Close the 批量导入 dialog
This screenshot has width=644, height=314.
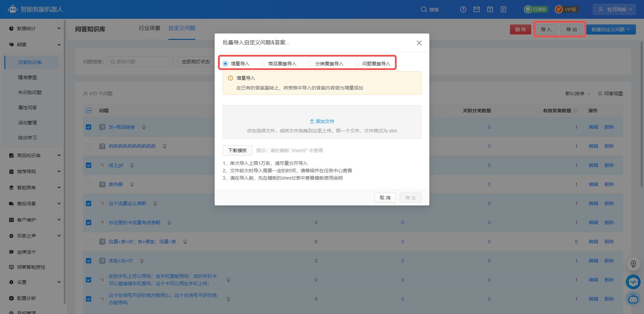[419, 43]
